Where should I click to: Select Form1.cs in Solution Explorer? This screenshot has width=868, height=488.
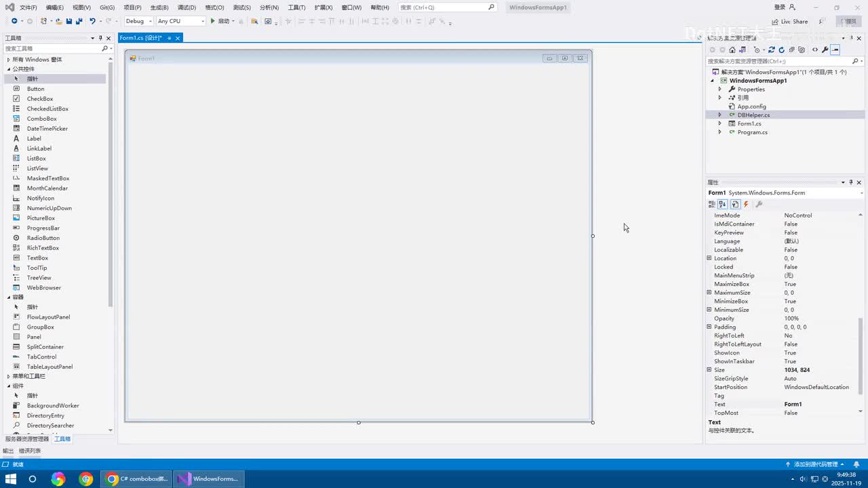[x=749, y=124]
